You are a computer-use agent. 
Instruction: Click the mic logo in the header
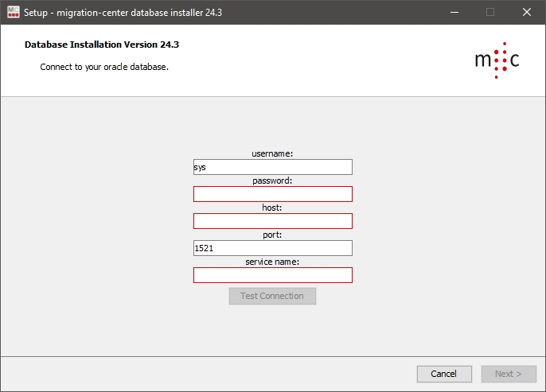click(497, 60)
